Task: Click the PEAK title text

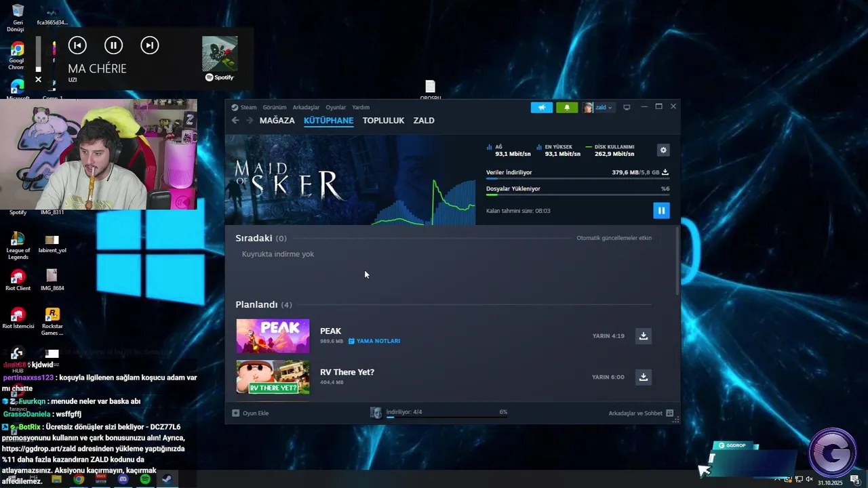Action: click(x=330, y=331)
